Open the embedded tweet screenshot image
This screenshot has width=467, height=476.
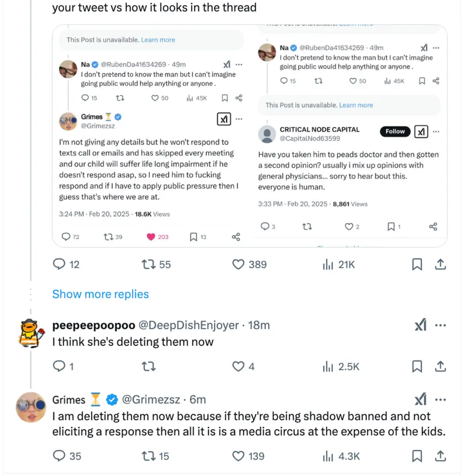coord(250,136)
